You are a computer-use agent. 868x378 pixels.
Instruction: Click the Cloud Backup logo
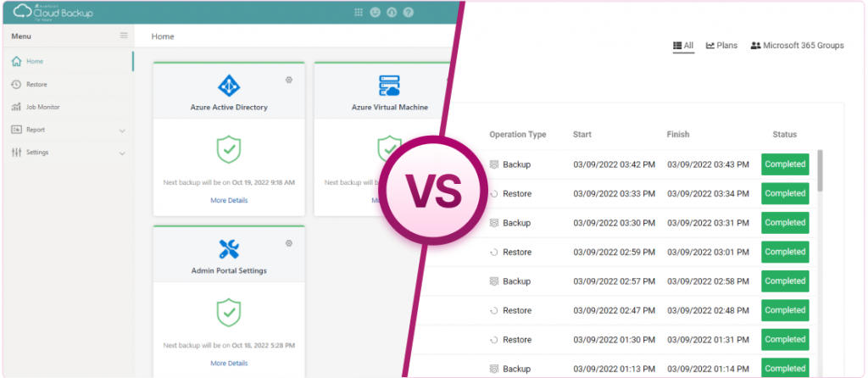tap(53, 12)
